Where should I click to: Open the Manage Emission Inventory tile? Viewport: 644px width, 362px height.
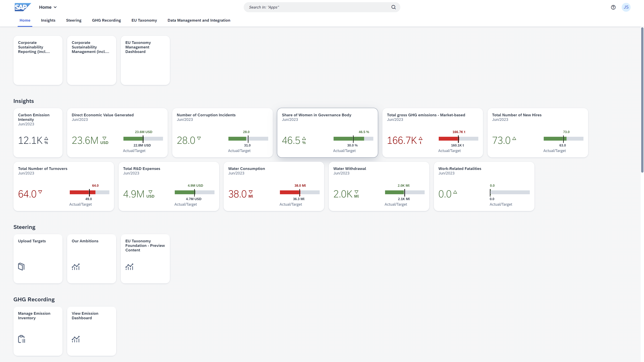click(x=38, y=331)
